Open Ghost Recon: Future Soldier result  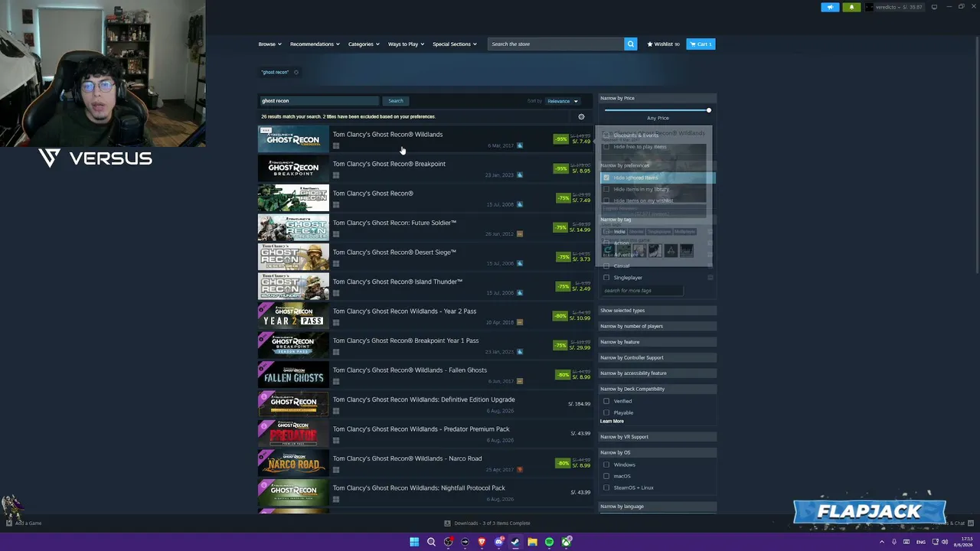(424, 227)
